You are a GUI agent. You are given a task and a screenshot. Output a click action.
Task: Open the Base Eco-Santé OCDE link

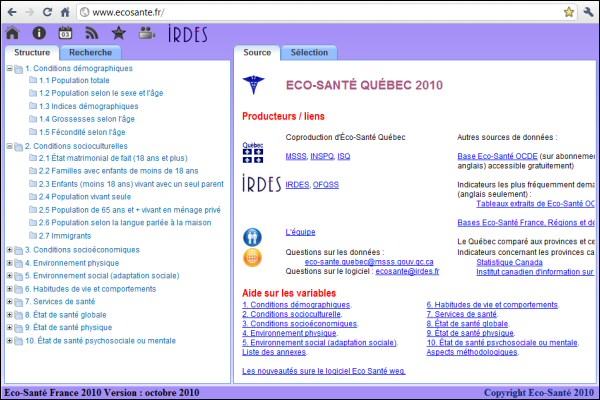pos(497,156)
